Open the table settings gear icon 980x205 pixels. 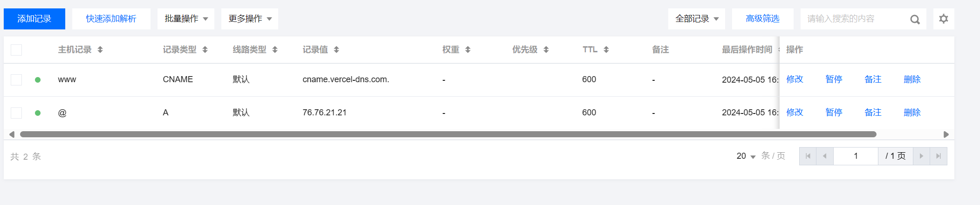(944, 19)
